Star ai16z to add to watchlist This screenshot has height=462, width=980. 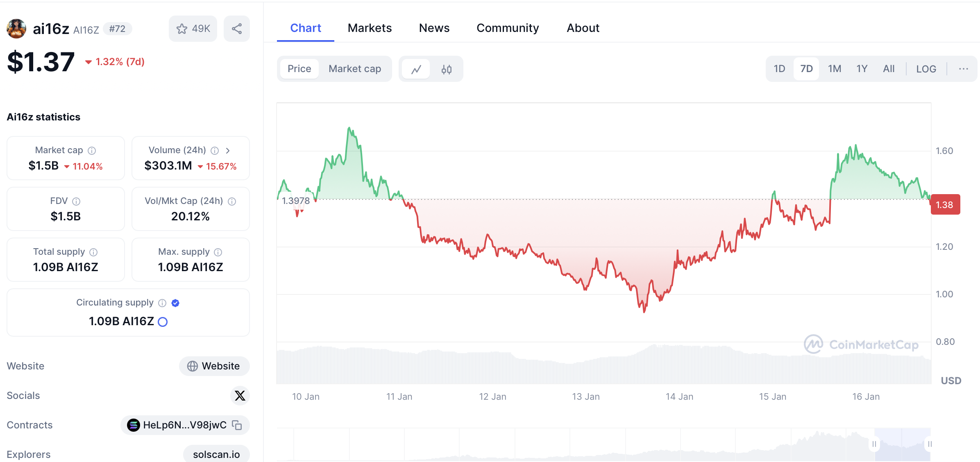tap(193, 29)
